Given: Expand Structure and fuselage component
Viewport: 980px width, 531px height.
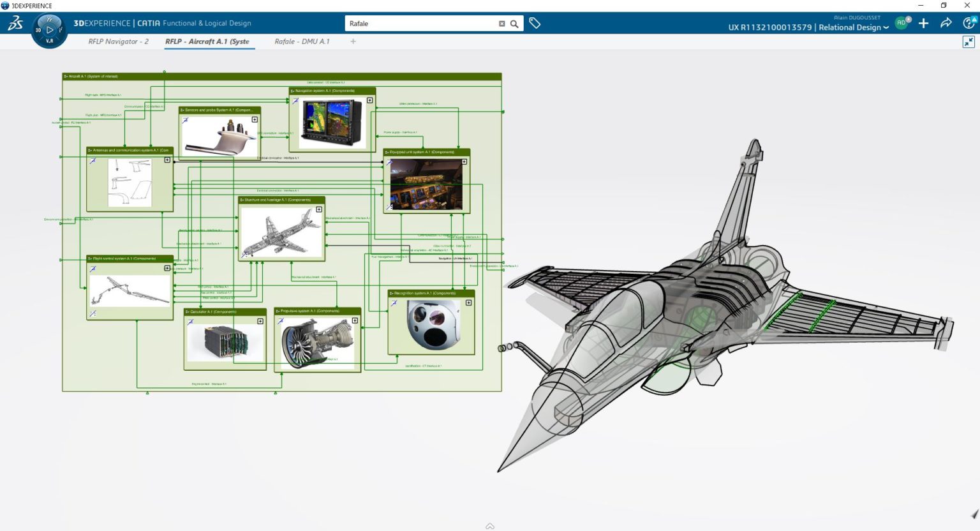Looking at the screenshot, I should (x=319, y=209).
